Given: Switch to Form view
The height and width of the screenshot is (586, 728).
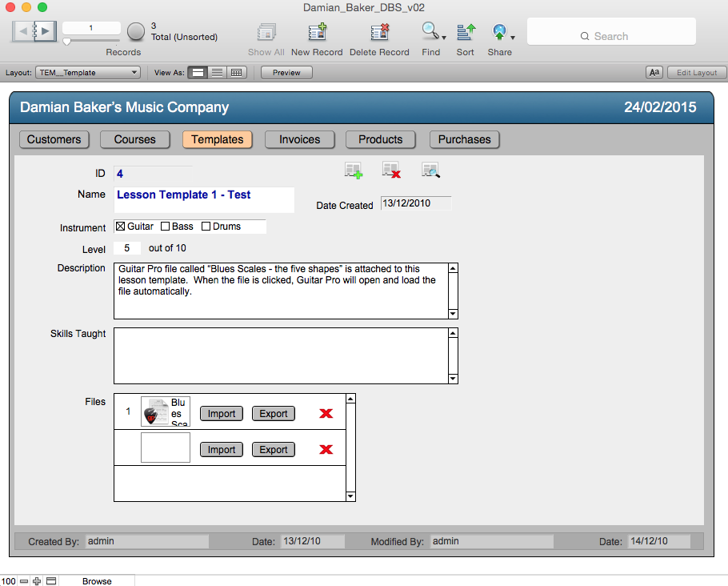Looking at the screenshot, I should coord(198,73).
